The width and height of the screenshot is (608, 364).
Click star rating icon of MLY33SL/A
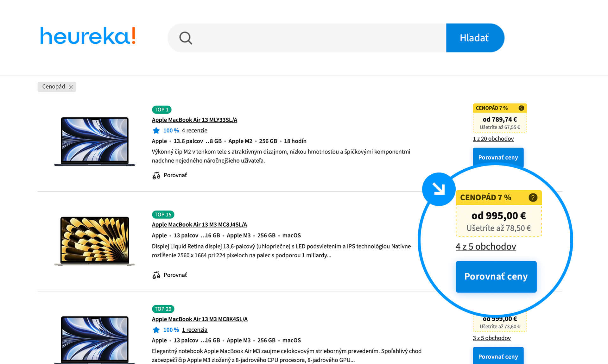[x=156, y=130]
